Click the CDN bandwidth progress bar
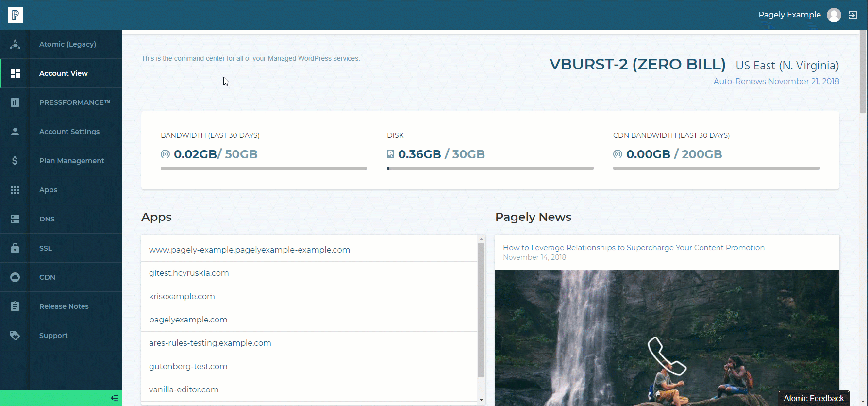Viewport: 868px width, 406px height. pyautogui.click(x=717, y=169)
